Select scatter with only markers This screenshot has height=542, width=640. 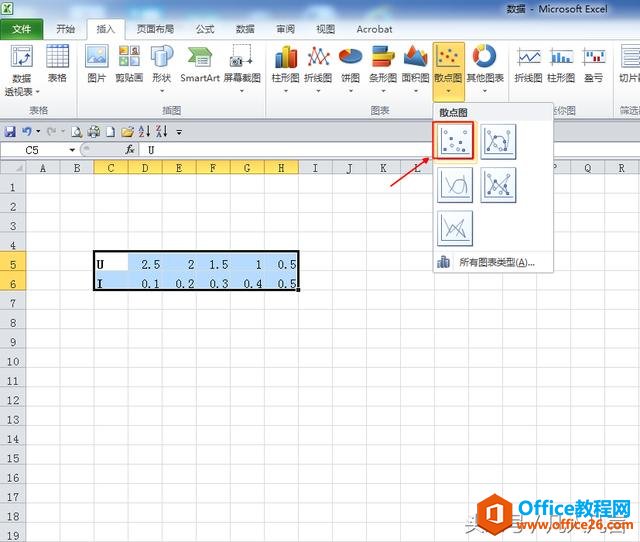454,141
